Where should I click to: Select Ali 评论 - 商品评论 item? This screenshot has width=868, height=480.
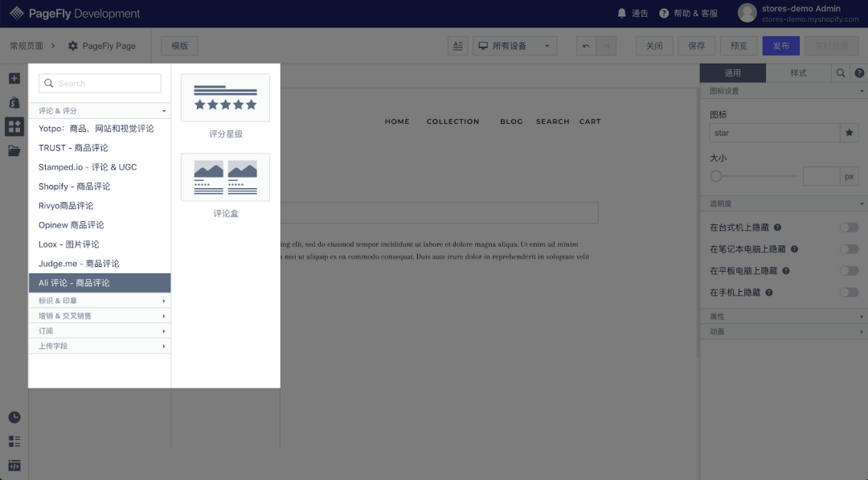click(x=100, y=283)
